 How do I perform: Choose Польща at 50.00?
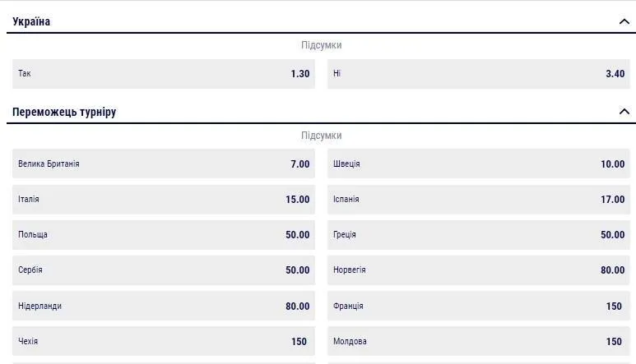point(164,235)
